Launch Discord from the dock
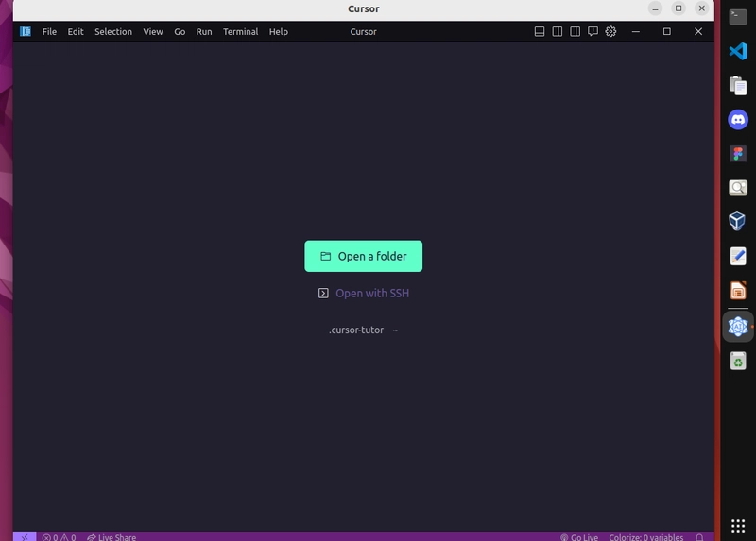Screen dimensions: 756x541 (x=738, y=120)
